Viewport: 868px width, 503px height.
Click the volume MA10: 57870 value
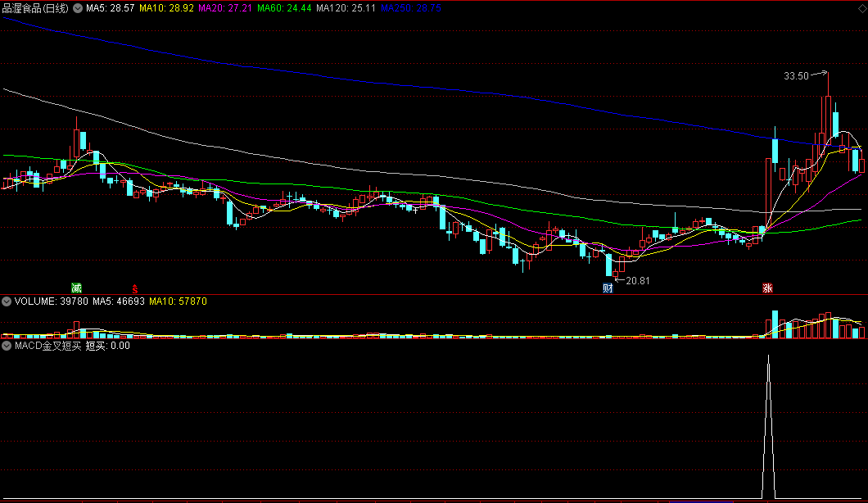[x=178, y=301]
